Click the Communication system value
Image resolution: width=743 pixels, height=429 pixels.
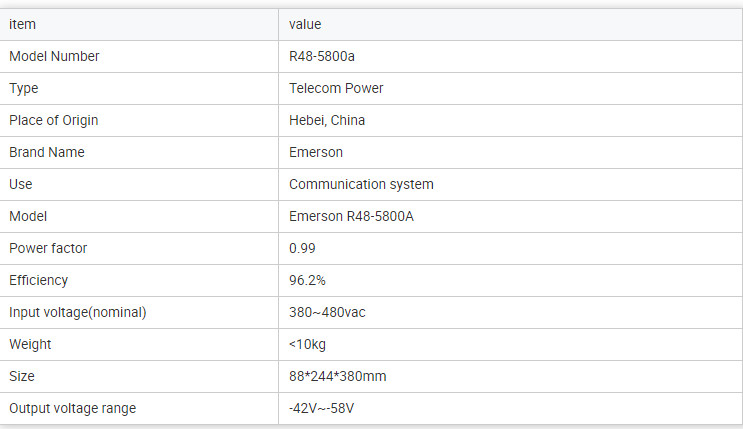(x=361, y=184)
